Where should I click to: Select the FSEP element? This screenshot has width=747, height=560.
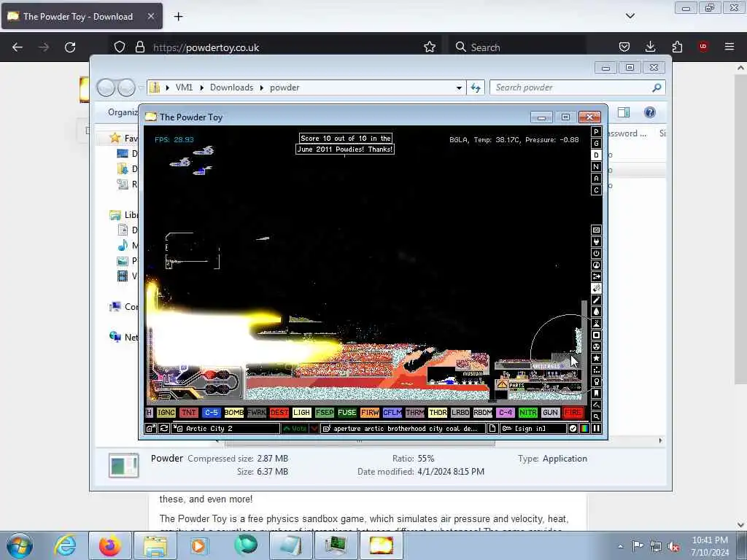[x=325, y=413]
